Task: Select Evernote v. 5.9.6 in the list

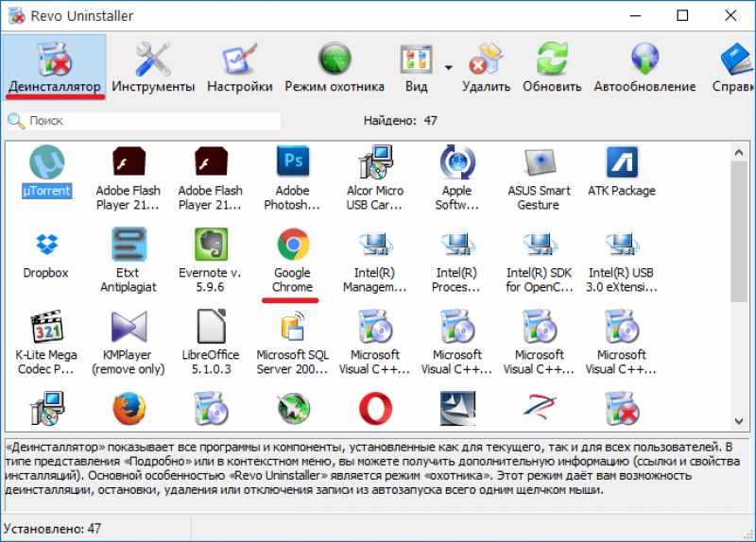Action: point(210,261)
